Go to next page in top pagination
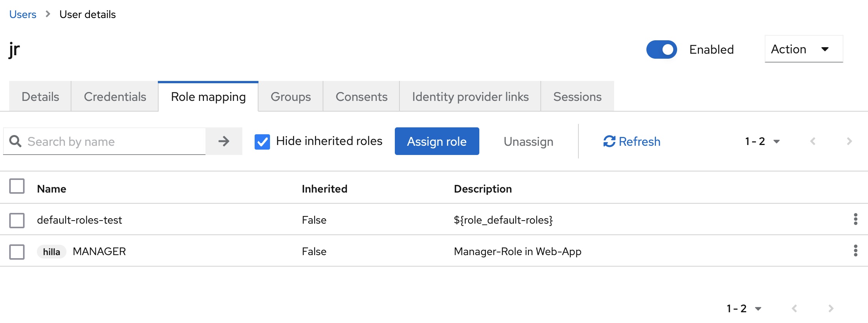Image resolution: width=868 pixels, height=323 pixels. pos(849,141)
